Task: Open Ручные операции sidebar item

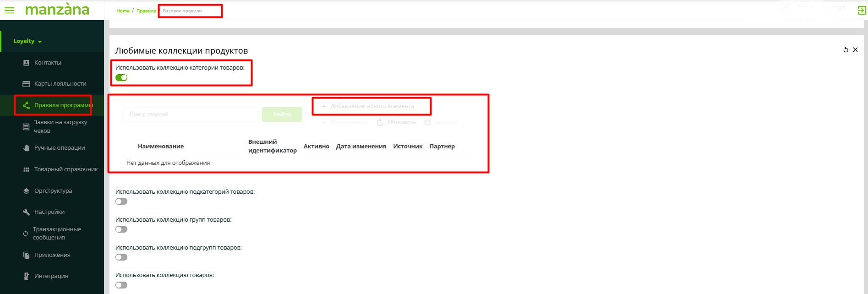Action: [60, 148]
